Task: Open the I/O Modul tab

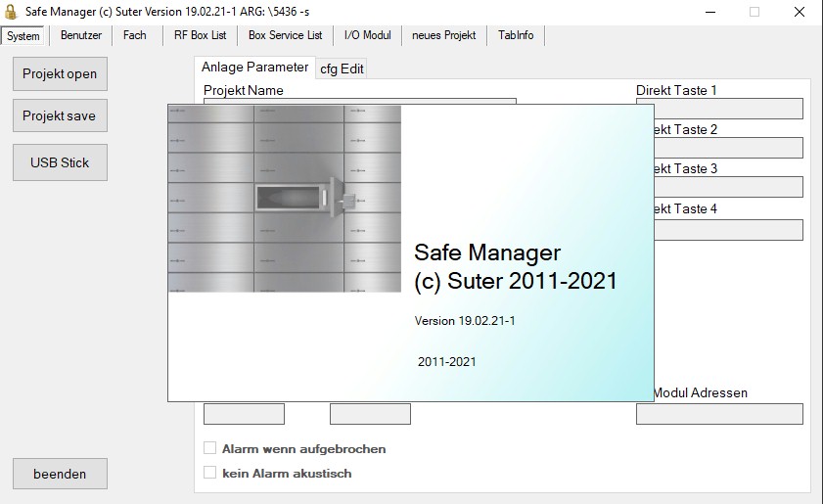Action: point(367,35)
